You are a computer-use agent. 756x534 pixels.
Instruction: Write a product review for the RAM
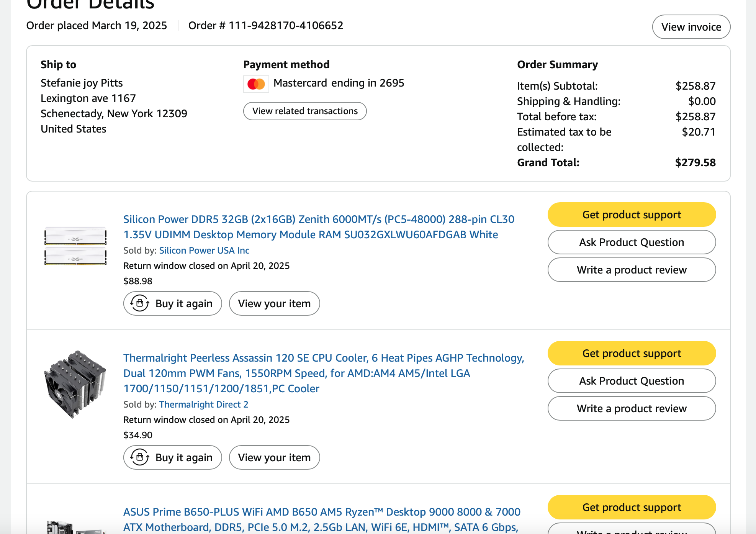click(x=632, y=270)
